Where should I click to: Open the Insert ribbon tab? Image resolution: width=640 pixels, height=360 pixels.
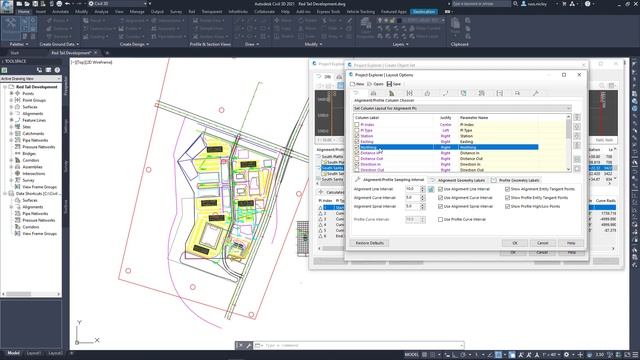41,12
